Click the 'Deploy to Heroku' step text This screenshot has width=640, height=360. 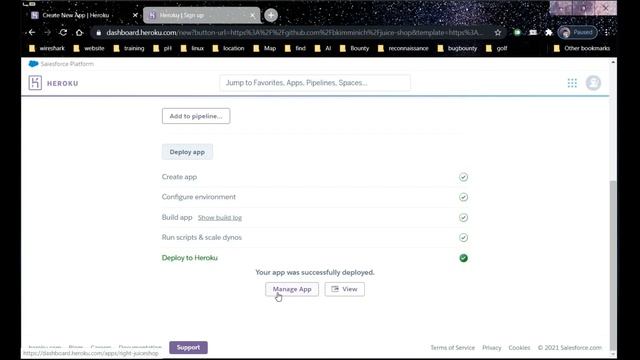click(189, 258)
